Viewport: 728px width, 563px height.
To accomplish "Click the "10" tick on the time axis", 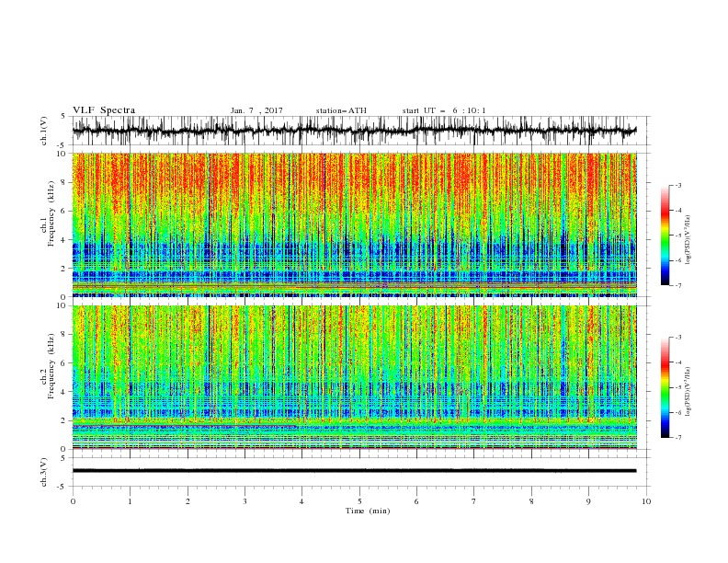I will pyautogui.click(x=646, y=501).
